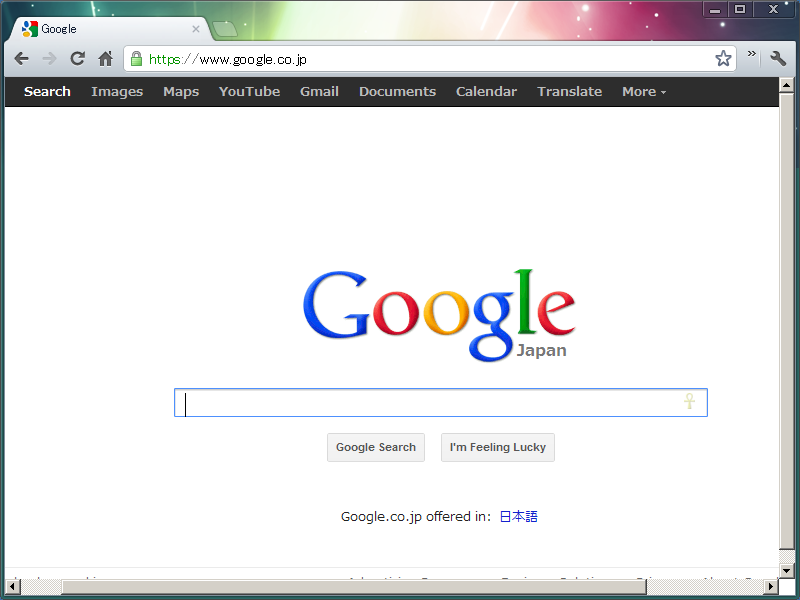Image resolution: width=800 pixels, height=600 pixels.
Task: Minimize the Chrome window
Action: 715,9
